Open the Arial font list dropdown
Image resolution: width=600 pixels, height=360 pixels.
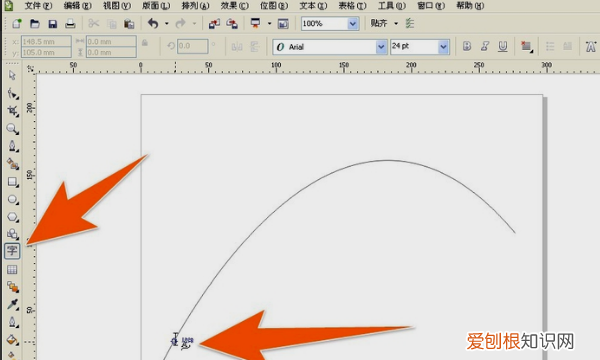[381, 47]
